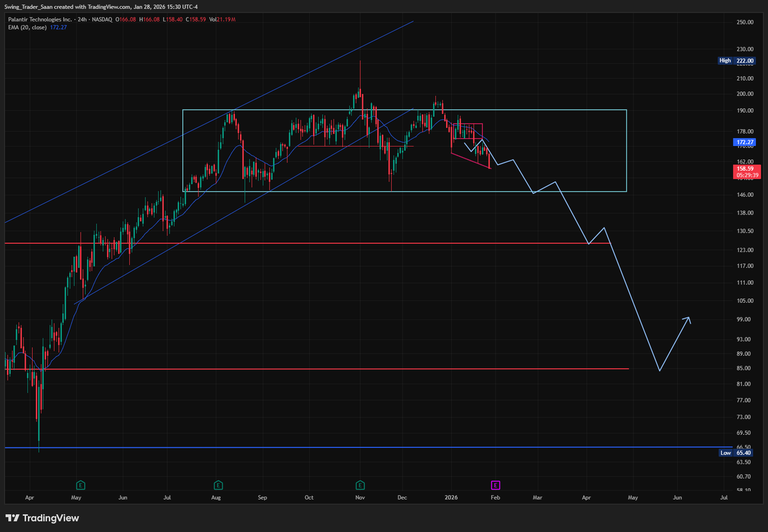The width and height of the screenshot is (768, 532).
Task: Click the Palantir Technologies Inc. symbol title
Action: tap(40, 20)
